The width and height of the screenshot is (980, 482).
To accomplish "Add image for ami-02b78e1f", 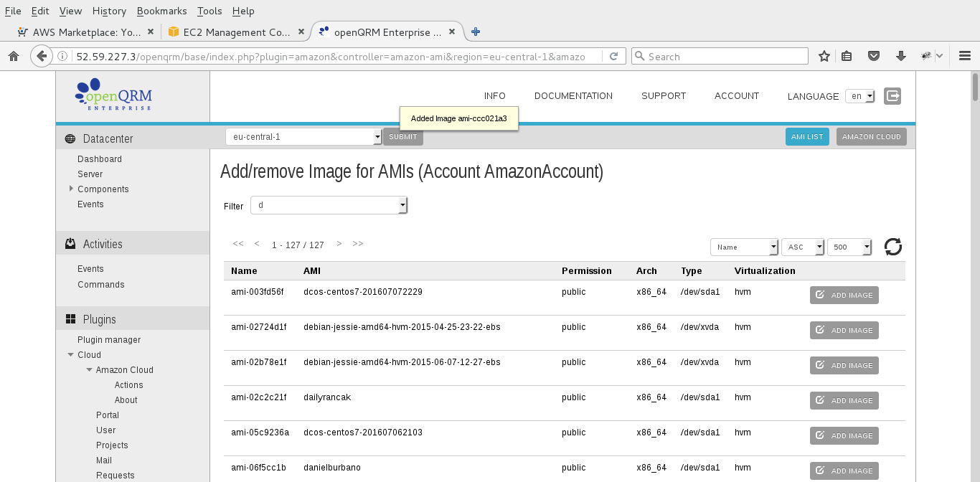I will coord(844,365).
